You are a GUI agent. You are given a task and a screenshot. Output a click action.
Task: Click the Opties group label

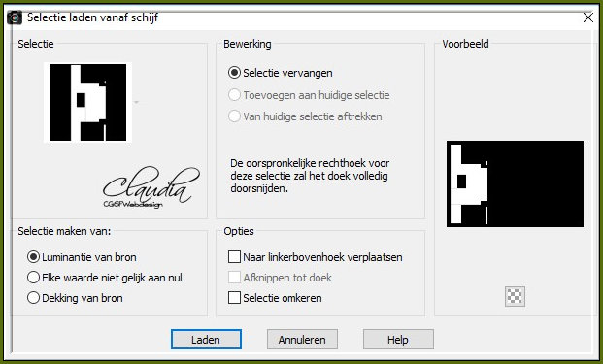click(239, 231)
